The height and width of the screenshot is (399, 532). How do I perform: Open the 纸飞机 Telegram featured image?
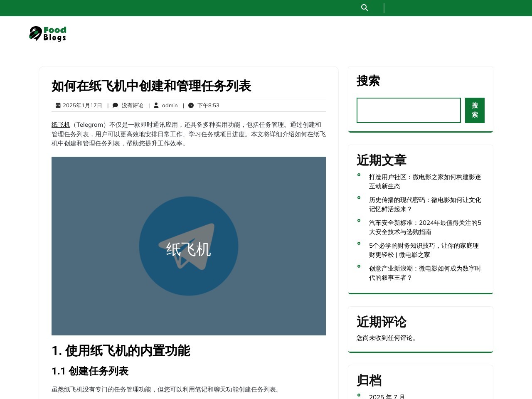pyautogui.click(x=188, y=246)
